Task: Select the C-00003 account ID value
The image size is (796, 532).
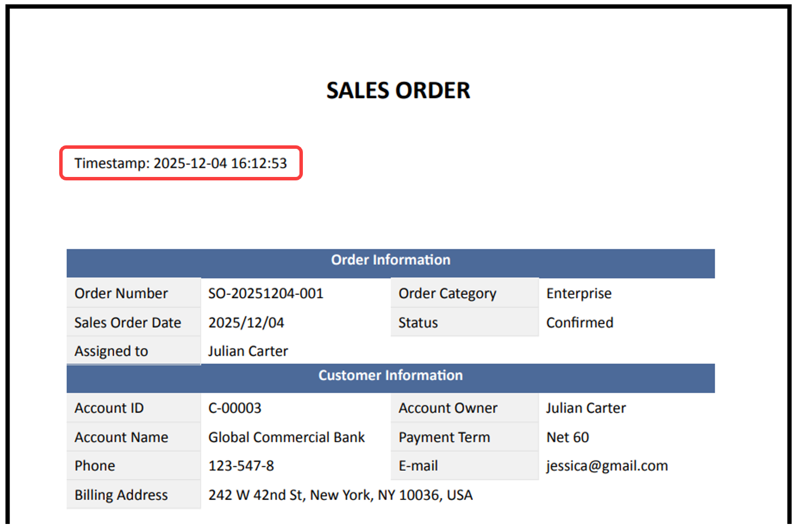Action: [234, 408]
